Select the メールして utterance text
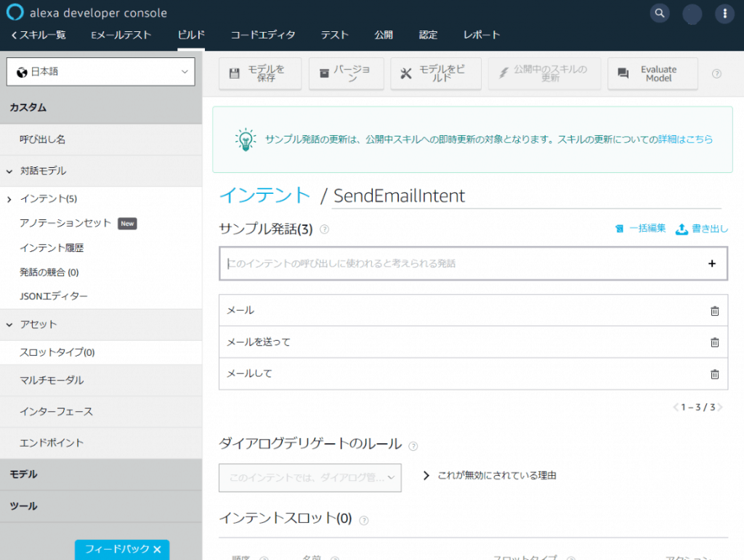The image size is (744, 560). point(250,373)
